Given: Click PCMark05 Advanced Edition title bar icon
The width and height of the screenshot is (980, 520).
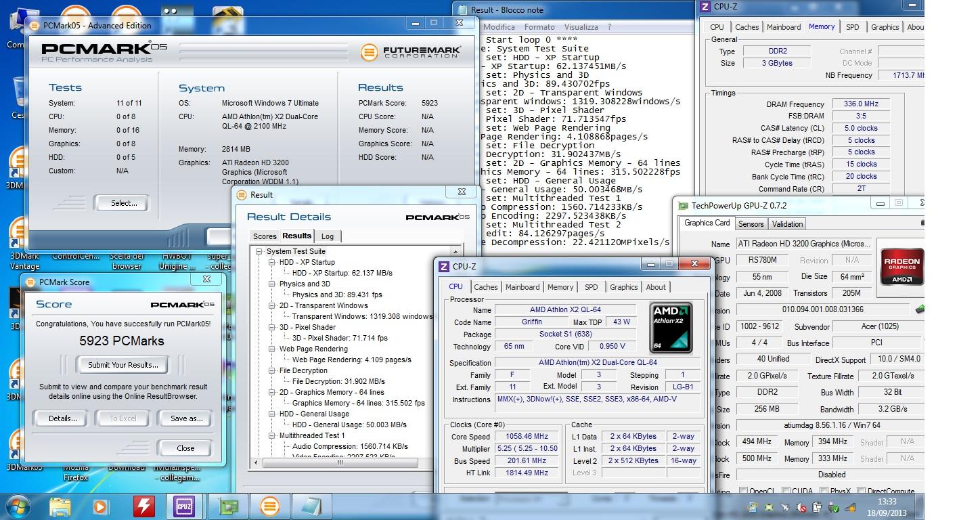Looking at the screenshot, I should click(x=35, y=25).
